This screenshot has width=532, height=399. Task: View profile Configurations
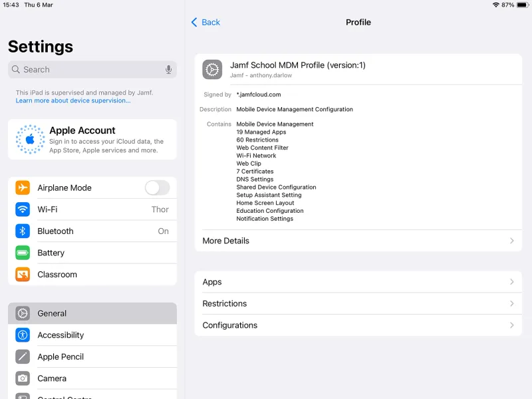point(358,325)
